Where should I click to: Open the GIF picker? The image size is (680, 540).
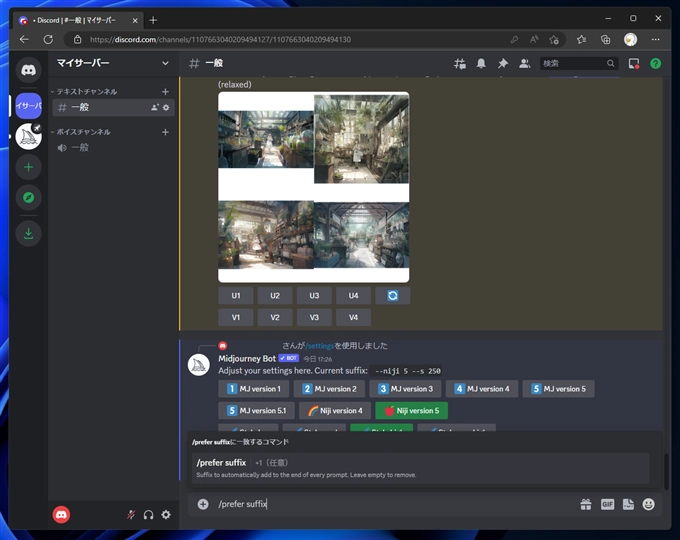pyautogui.click(x=607, y=504)
